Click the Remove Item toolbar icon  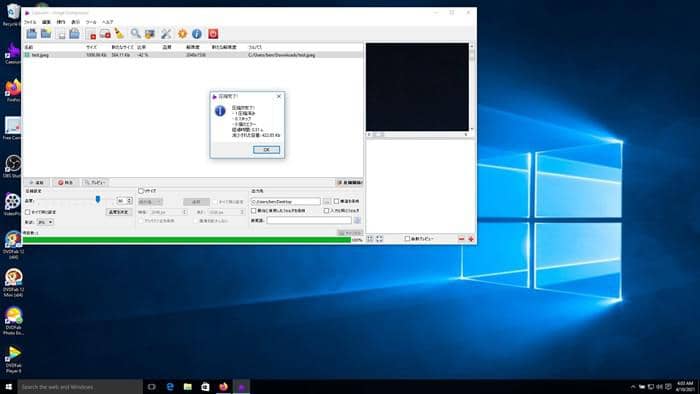click(91, 33)
